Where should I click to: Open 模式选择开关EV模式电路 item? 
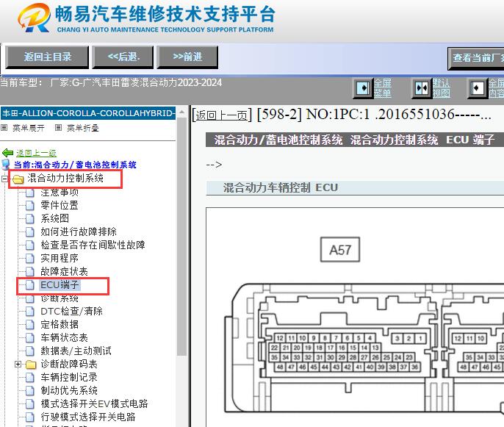pos(94,404)
